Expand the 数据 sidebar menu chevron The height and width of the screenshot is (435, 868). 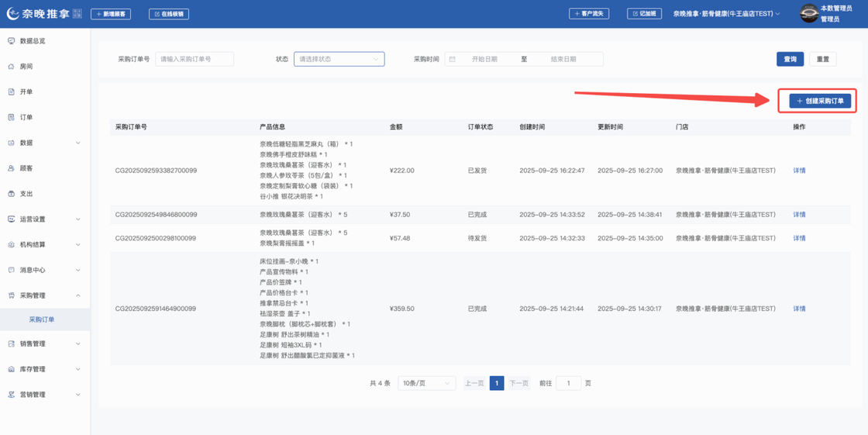point(78,143)
